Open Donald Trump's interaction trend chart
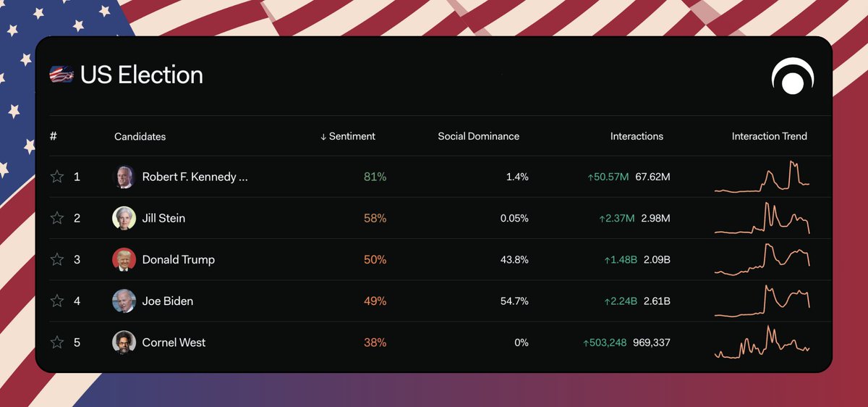The image size is (868, 407). [762, 259]
